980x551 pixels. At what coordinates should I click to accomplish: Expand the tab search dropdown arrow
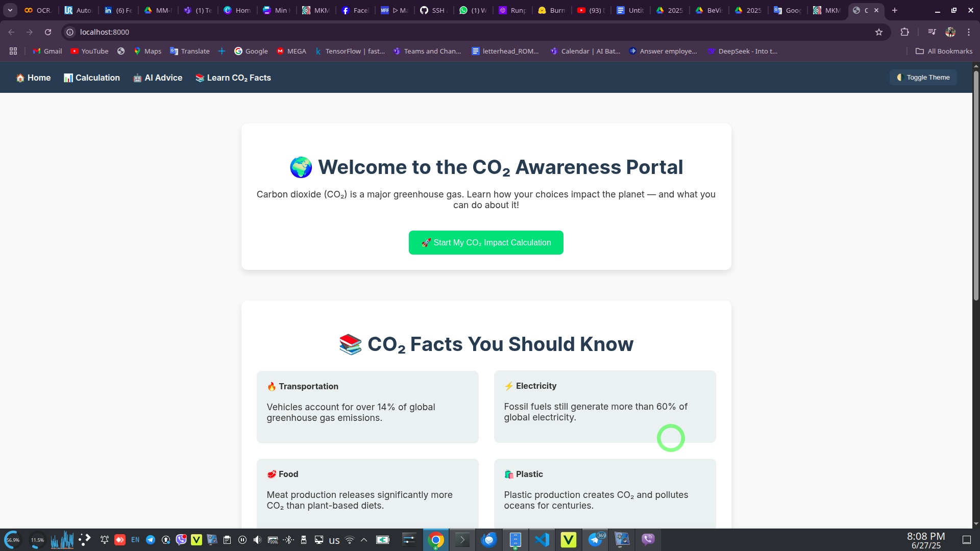(10, 10)
